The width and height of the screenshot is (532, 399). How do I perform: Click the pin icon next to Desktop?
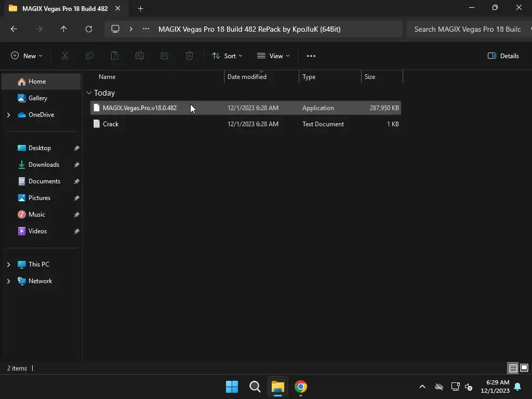pyautogui.click(x=77, y=148)
